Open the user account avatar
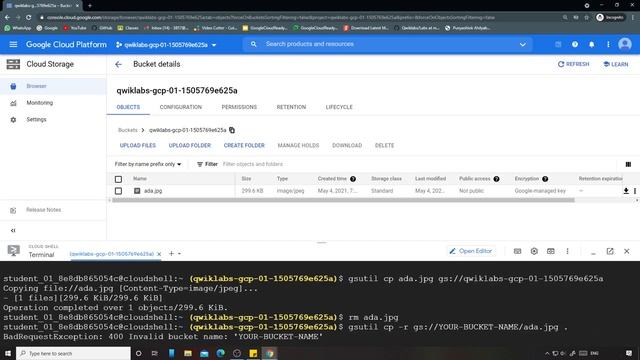The width and height of the screenshot is (640, 360). 625,44
